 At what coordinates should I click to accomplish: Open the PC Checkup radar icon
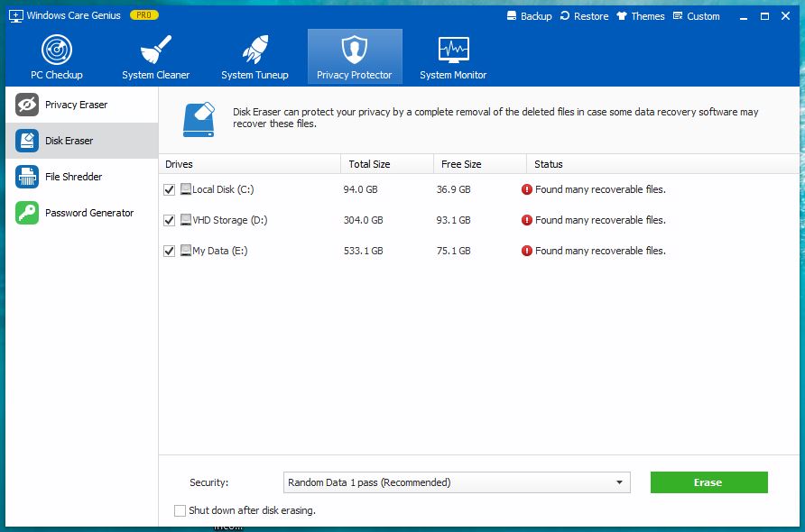click(57, 50)
